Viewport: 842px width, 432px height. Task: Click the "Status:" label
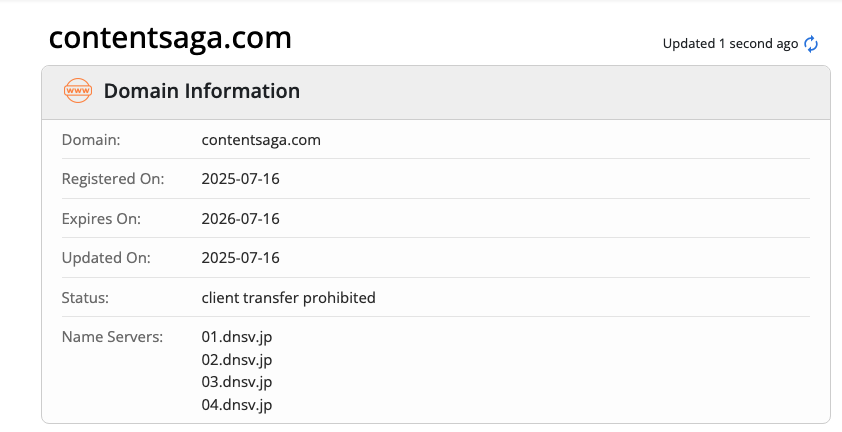(85, 297)
